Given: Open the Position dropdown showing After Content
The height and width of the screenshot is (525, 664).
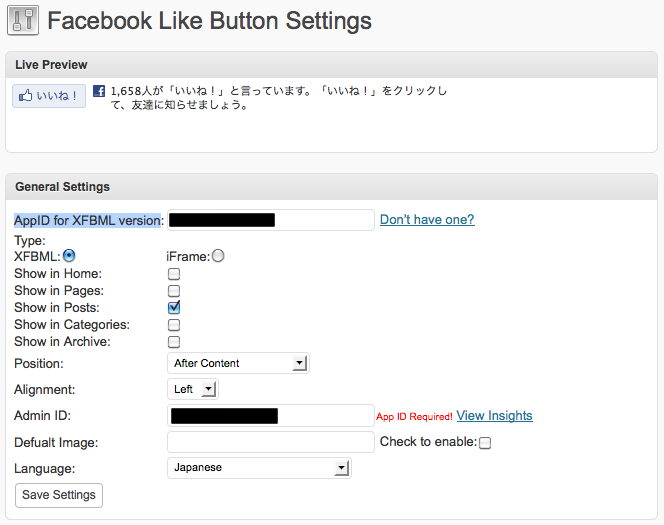Looking at the screenshot, I should coord(238,363).
